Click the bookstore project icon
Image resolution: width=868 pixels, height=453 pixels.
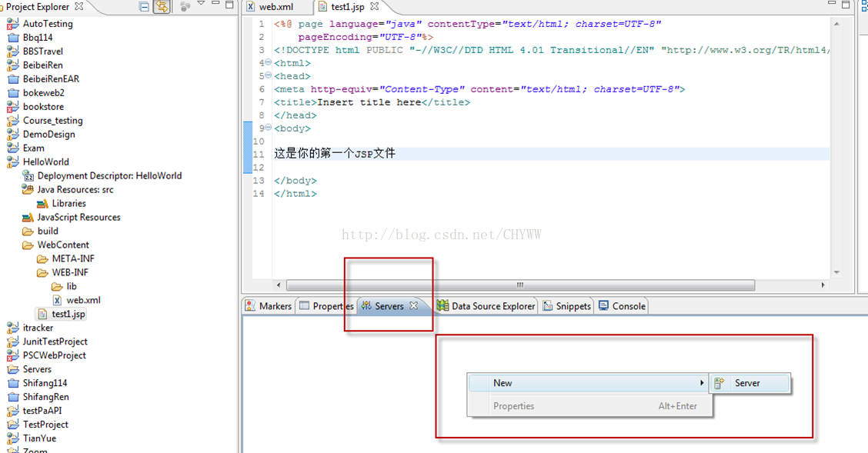coord(13,107)
